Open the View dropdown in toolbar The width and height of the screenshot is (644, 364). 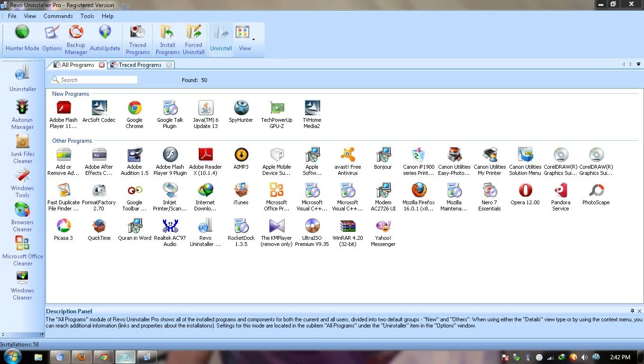245,39
